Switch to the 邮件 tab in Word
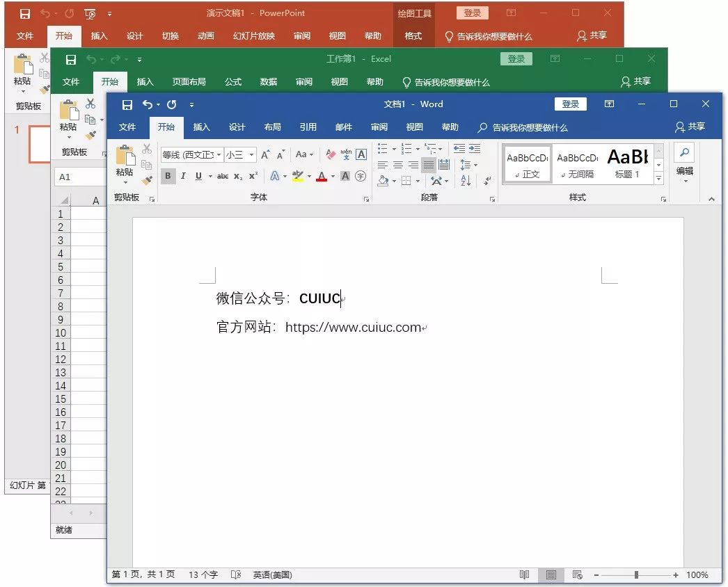Image resolution: width=728 pixels, height=587 pixels. point(344,127)
